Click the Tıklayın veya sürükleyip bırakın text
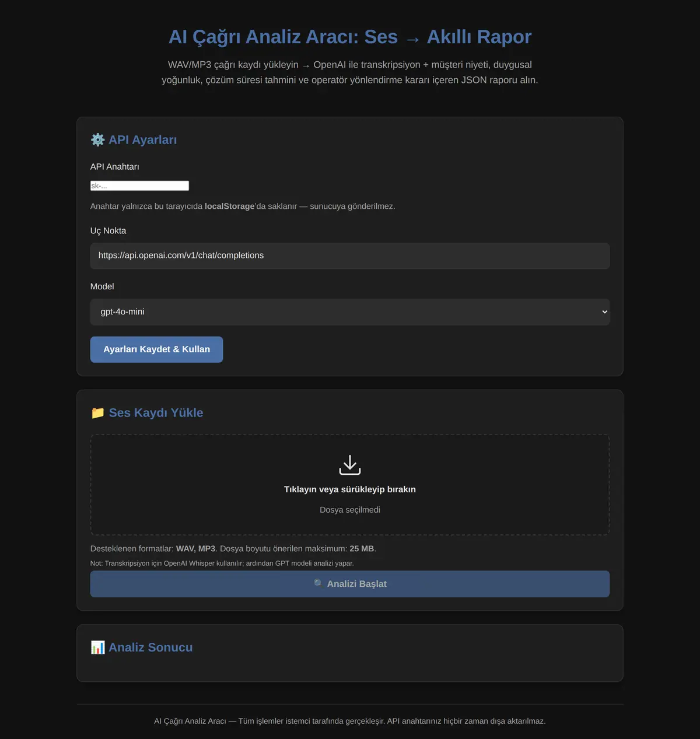Viewport: 700px width, 739px height. (x=350, y=489)
